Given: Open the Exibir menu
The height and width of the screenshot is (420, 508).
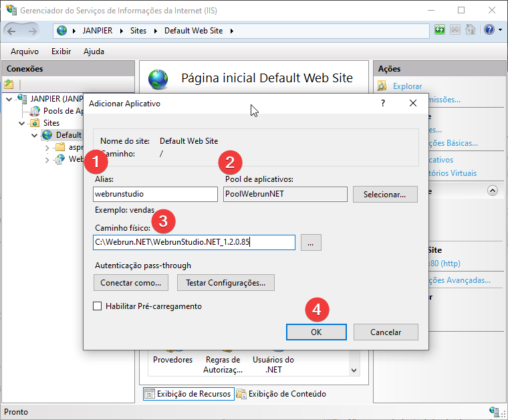Looking at the screenshot, I should click(x=61, y=51).
